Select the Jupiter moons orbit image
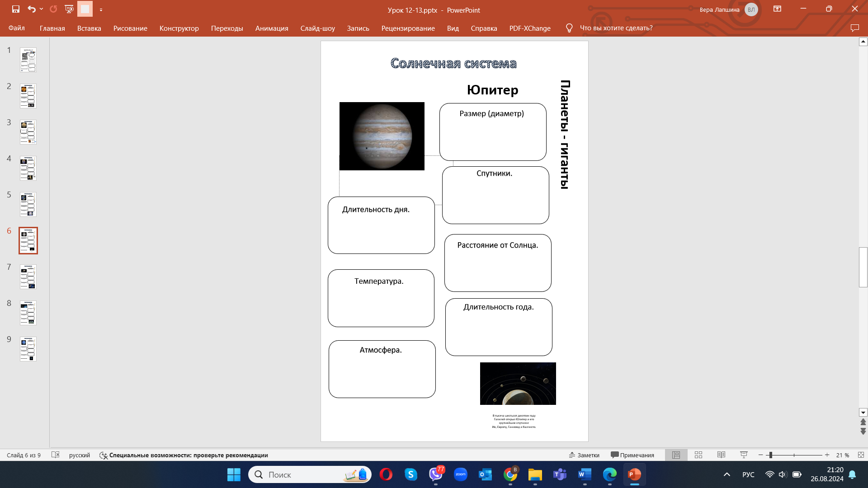The image size is (868, 488). click(518, 384)
